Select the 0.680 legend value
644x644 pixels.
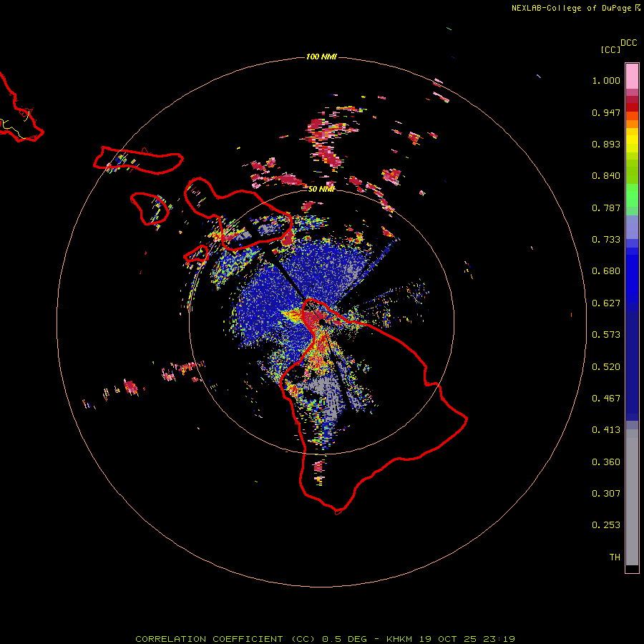pos(606,271)
